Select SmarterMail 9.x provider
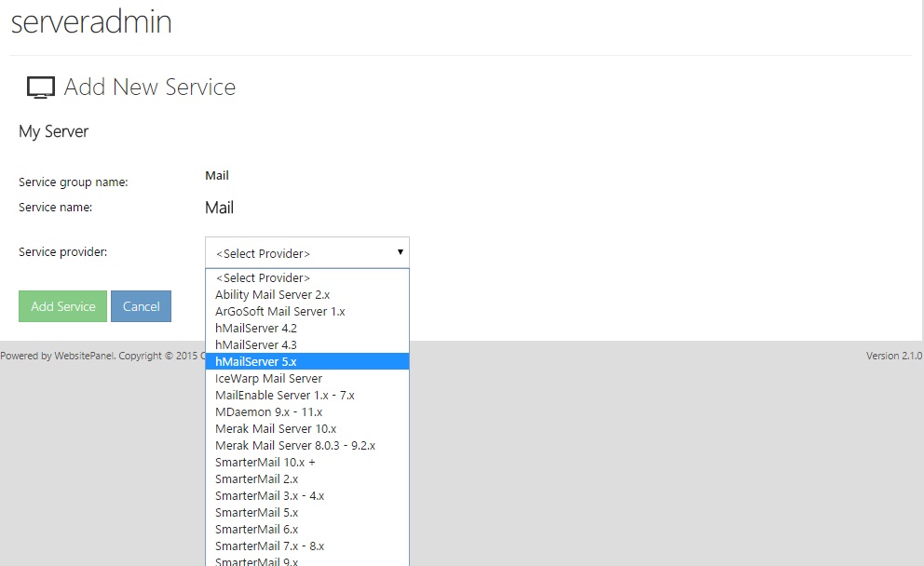Viewport: 924px width, 566px height. coord(307,560)
